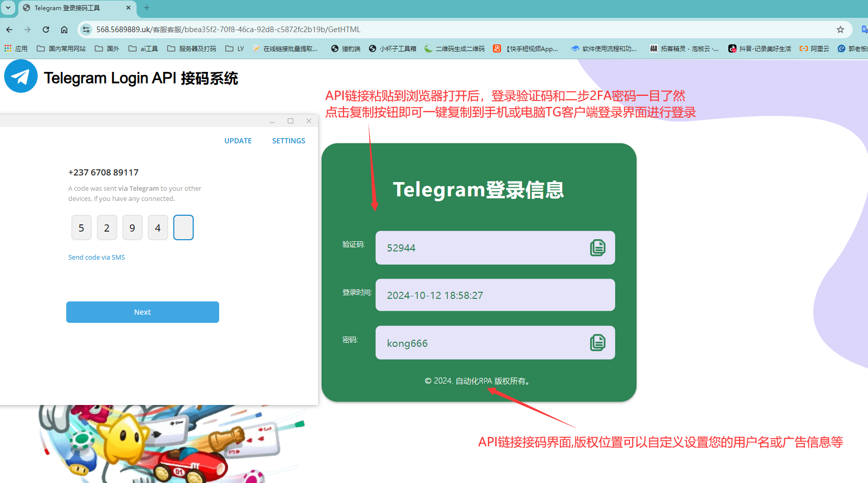Copy the verification code 52944

pos(597,248)
